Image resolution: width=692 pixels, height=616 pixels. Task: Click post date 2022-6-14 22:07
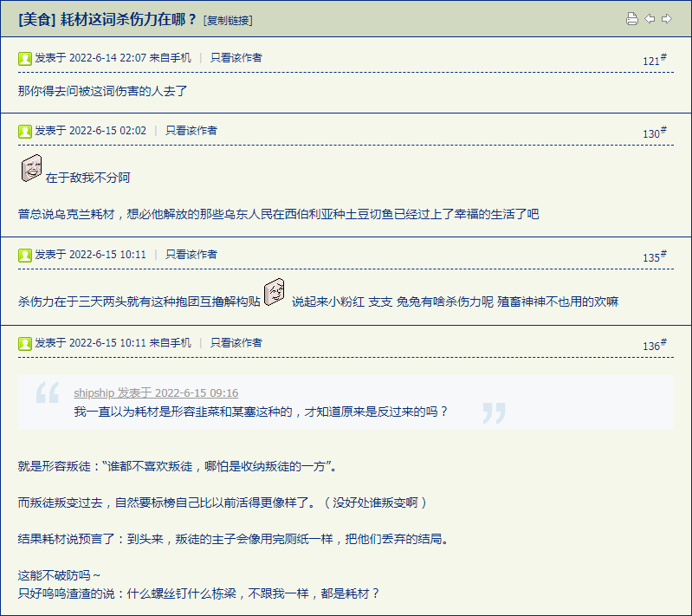107,58
